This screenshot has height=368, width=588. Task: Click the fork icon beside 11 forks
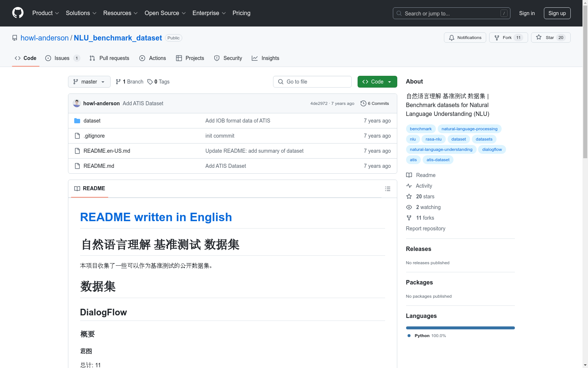(x=409, y=218)
